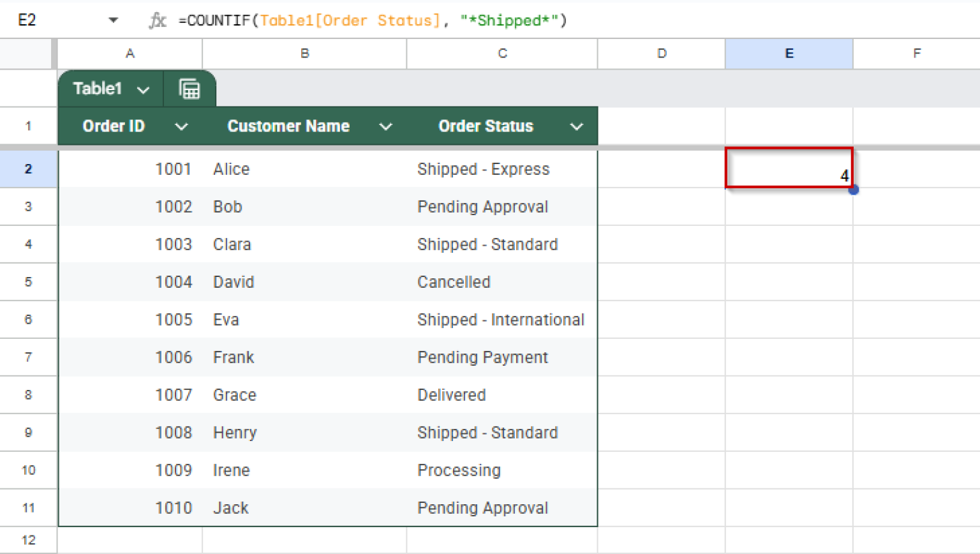Open the Order ID column dropdown
The height and width of the screenshot is (554, 980).
click(x=181, y=126)
